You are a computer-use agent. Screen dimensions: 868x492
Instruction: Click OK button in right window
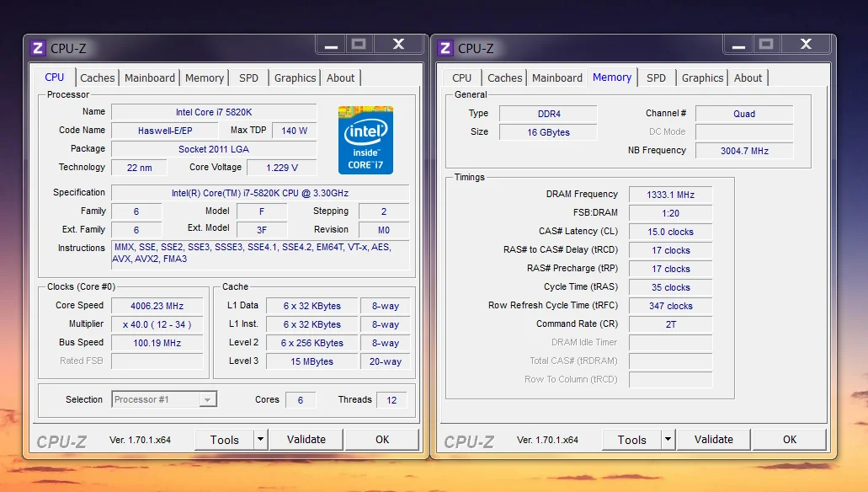(790, 440)
